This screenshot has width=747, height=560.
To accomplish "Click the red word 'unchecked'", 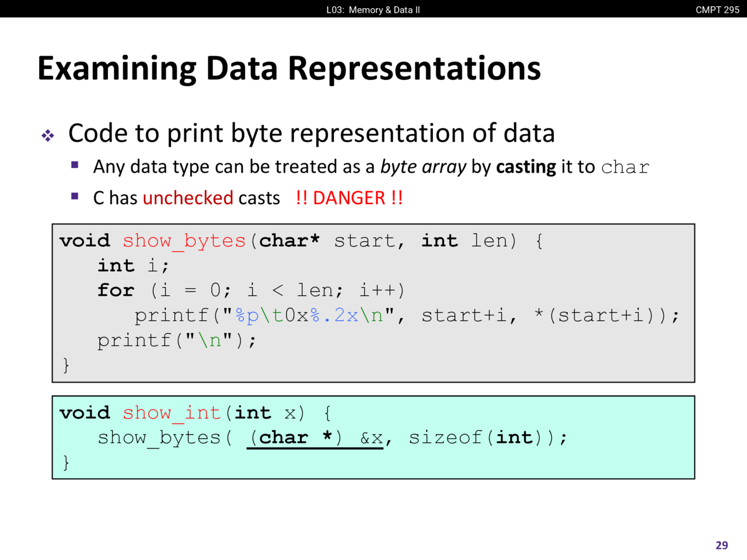I will pos(188,198).
